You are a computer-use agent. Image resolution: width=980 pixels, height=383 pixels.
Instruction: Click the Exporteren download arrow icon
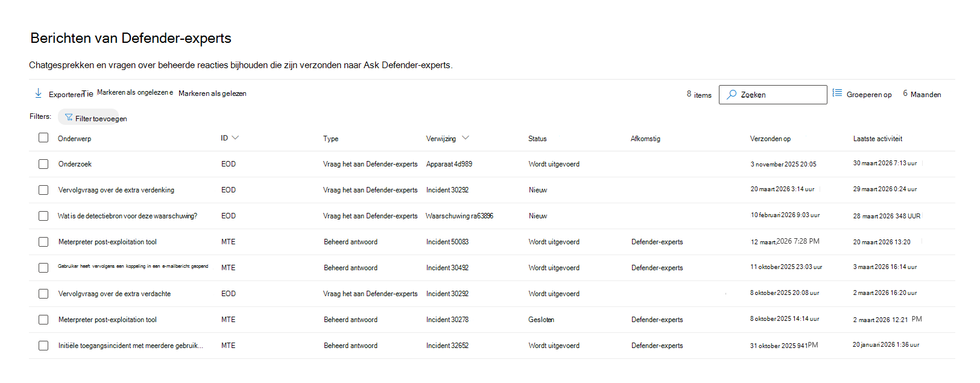[38, 93]
